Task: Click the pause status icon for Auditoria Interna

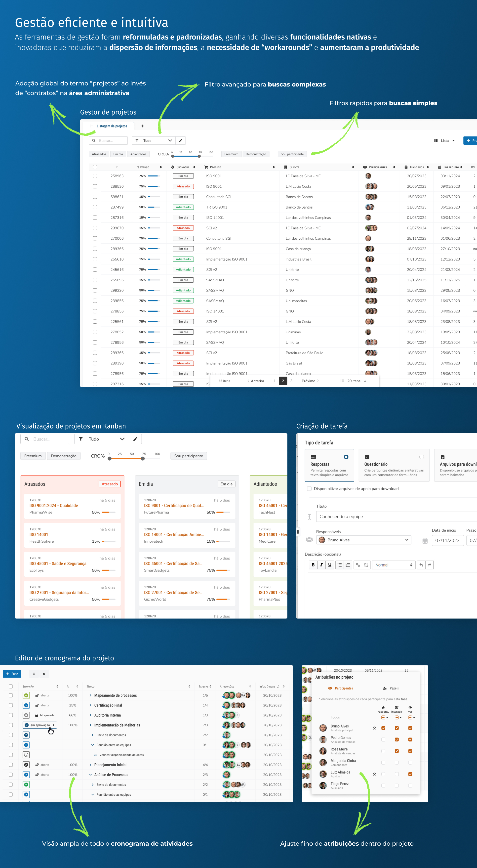Action: click(x=26, y=715)
